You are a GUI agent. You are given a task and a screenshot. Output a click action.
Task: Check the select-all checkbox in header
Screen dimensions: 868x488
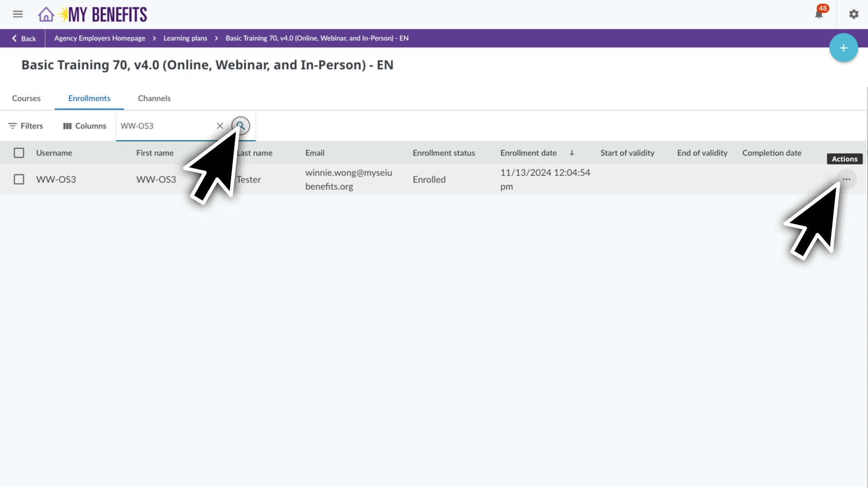[19, 153]
